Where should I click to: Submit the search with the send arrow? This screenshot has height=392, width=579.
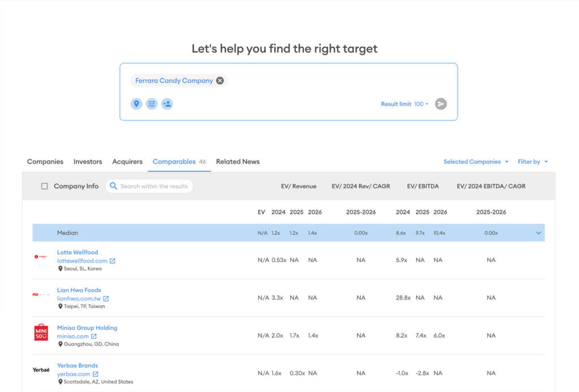(440, 104)
